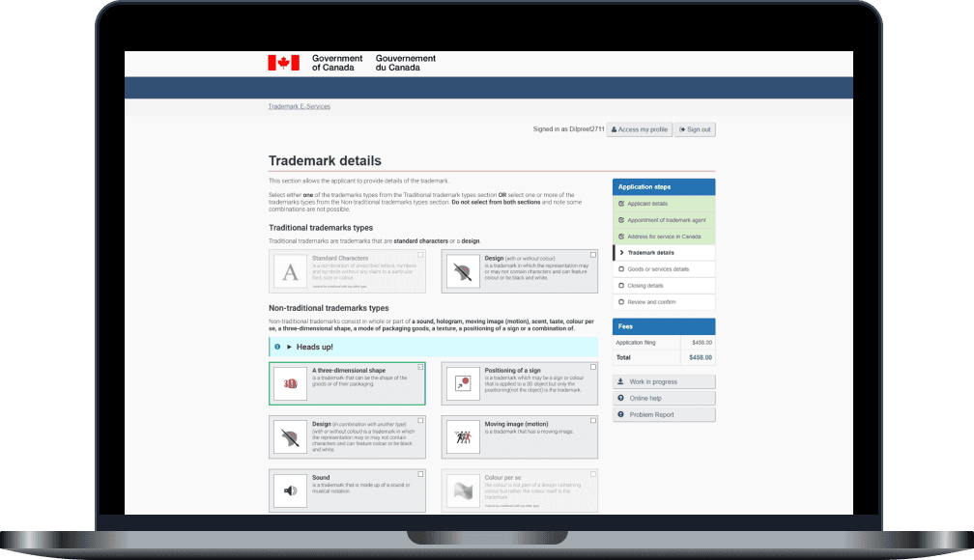Click the Trademark details page heading
This screenshot has width=974, height=560.
coord(325,161)
